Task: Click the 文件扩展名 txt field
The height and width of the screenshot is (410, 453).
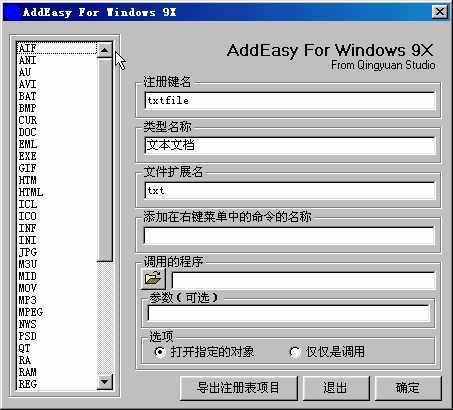Action: 290,190
